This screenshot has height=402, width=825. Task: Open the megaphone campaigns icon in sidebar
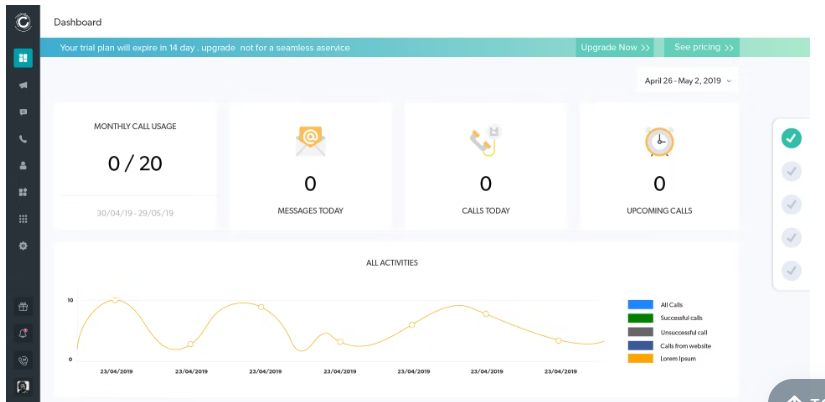click(23, 85)
